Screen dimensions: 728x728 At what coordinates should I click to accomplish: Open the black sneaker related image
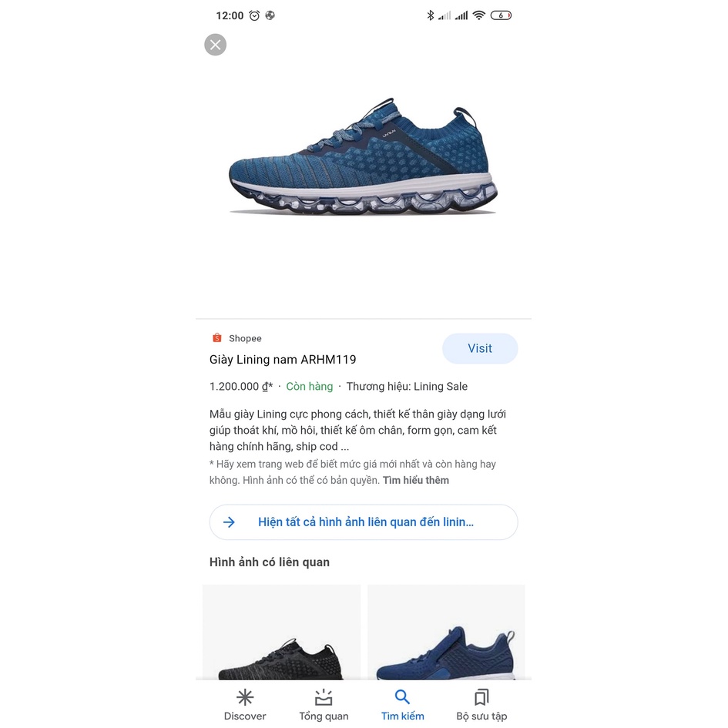click(x=281, y=632)
